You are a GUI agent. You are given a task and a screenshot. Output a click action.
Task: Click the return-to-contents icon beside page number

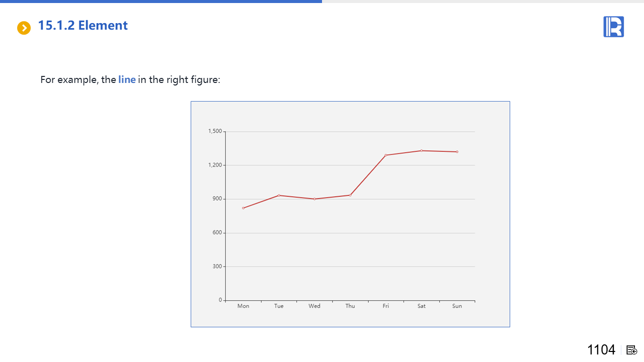click(632, 350)
